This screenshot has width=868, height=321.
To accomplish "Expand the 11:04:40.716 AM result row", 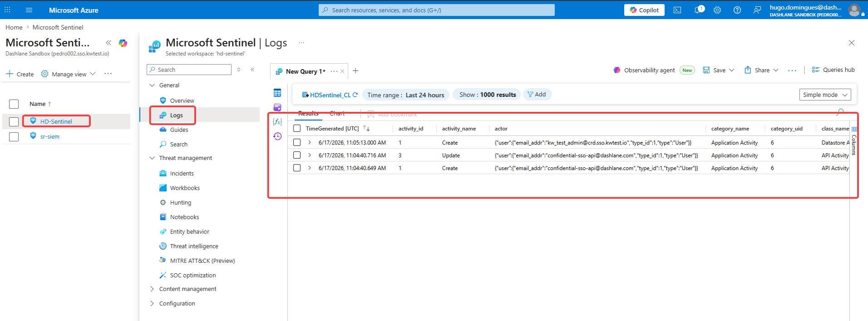I will 310,155.
